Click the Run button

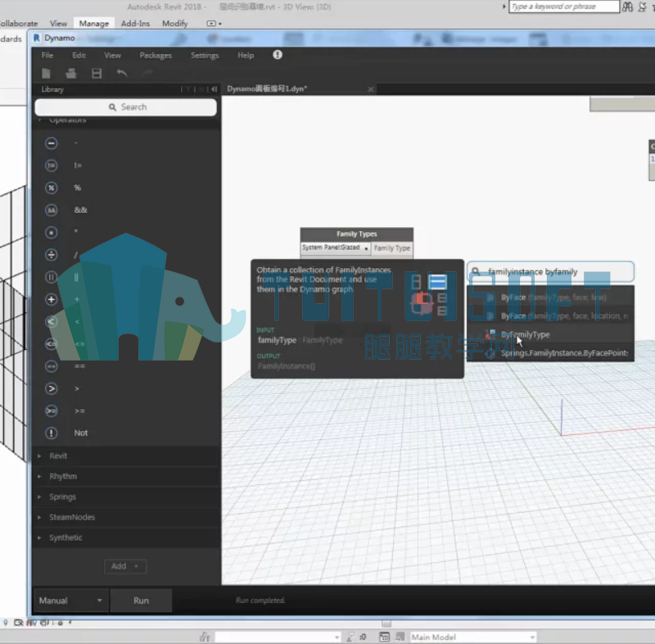141,601
